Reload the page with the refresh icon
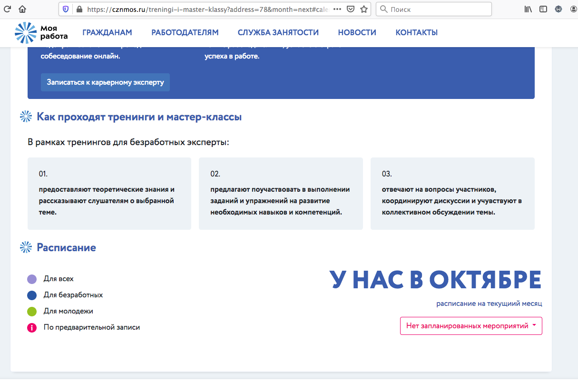Screen dimensions: 578x392 (7, 9)
